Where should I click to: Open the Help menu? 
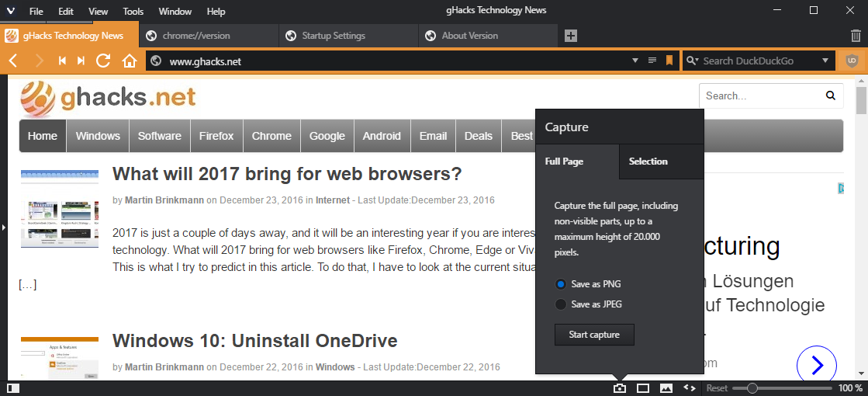(x=216, y=11)
